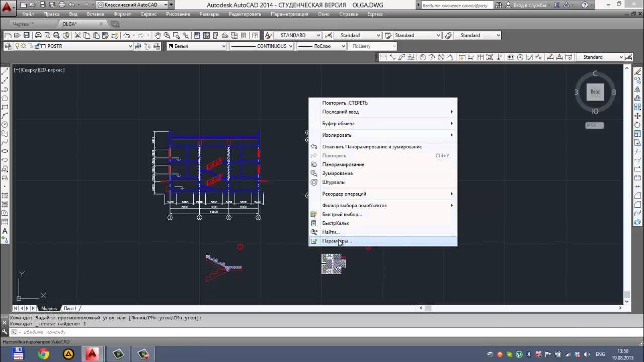Viewport: 644px width, 362px height.
Task: Select the Mirror modify tool
Action: [x=637, y=89]
